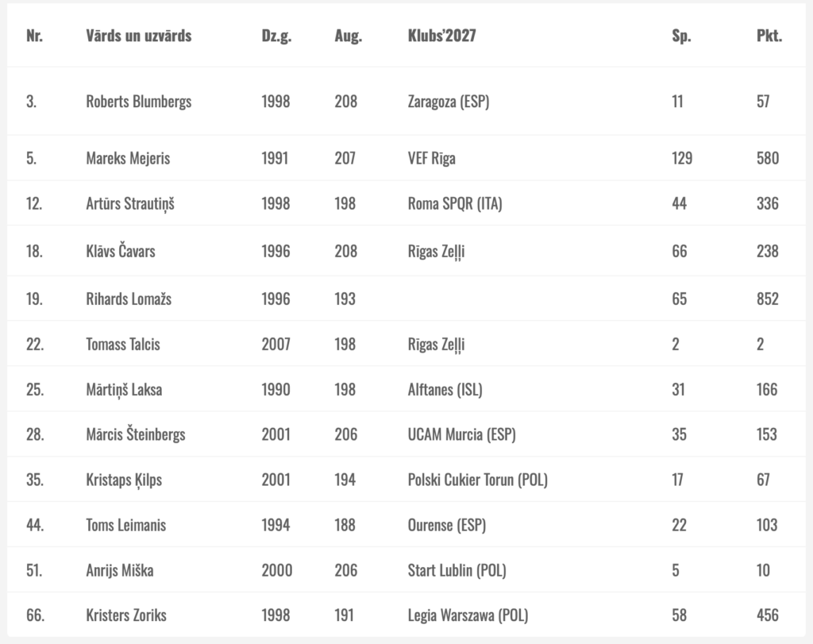Image resolution: width=813 pixels, height=644 pixels.
Task: Select Tomass Talcis row name
Action: [x=122, y=345]
